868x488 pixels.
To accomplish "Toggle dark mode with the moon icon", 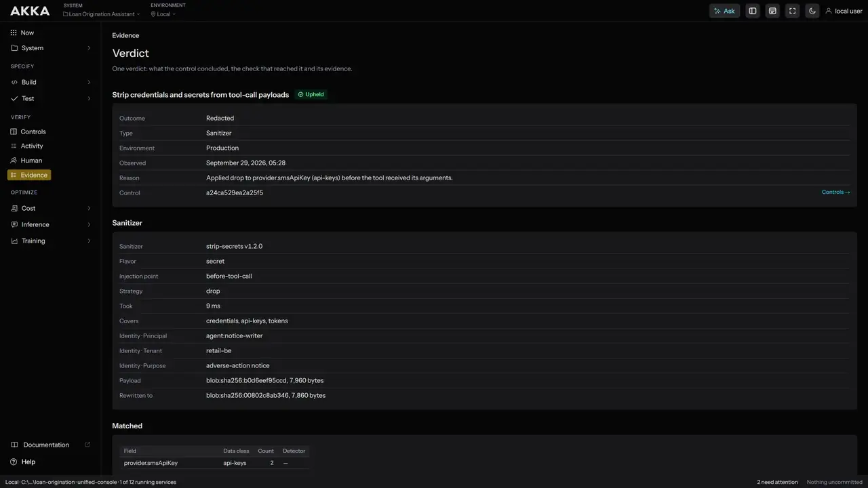I will pyautogui.click(x=812, y=11).
